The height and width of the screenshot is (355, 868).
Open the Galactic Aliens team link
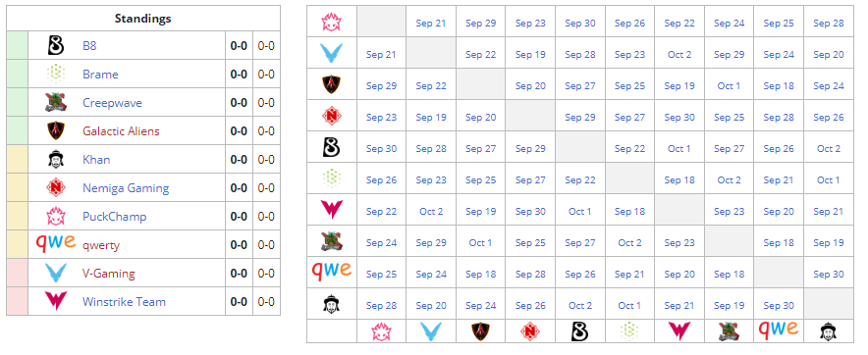(x=121, y=131)
